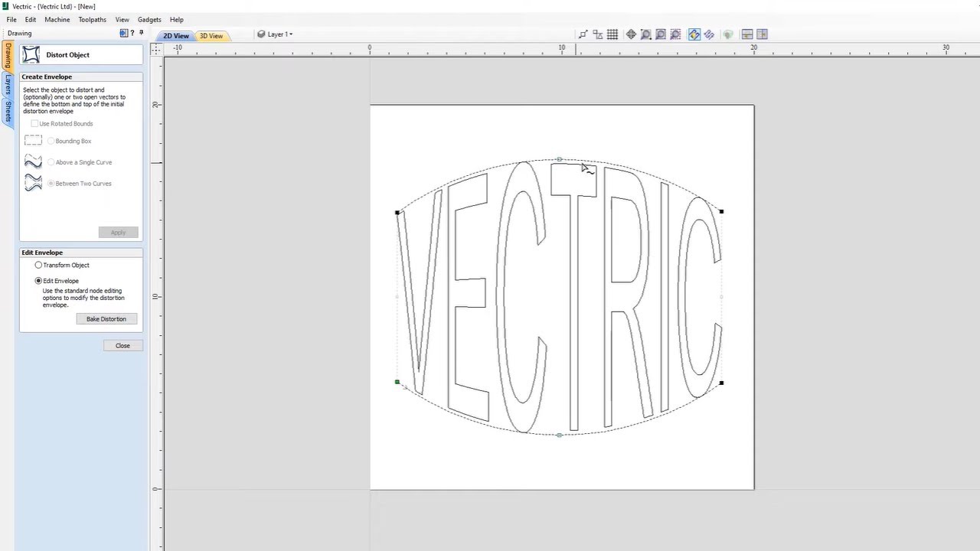Image resolution: width=980 pixels, height=551 pixels.
Task: Open help via question mark icon
Action: pos(132,33)
